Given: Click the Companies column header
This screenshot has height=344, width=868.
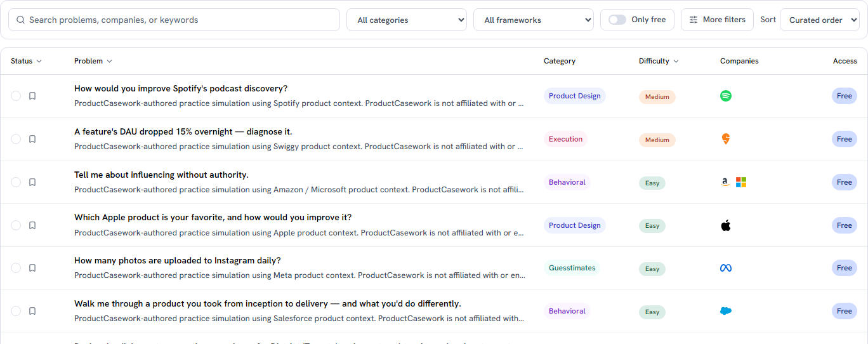Looking at the screenshot, I should [739, 61].
